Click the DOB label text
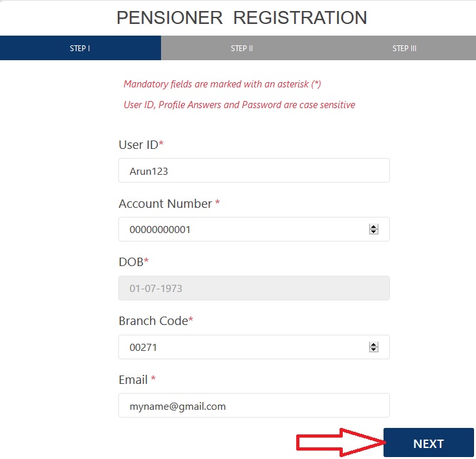Viewport: 476px width, 459px height. pyautogui.click(x=131, y=262)
